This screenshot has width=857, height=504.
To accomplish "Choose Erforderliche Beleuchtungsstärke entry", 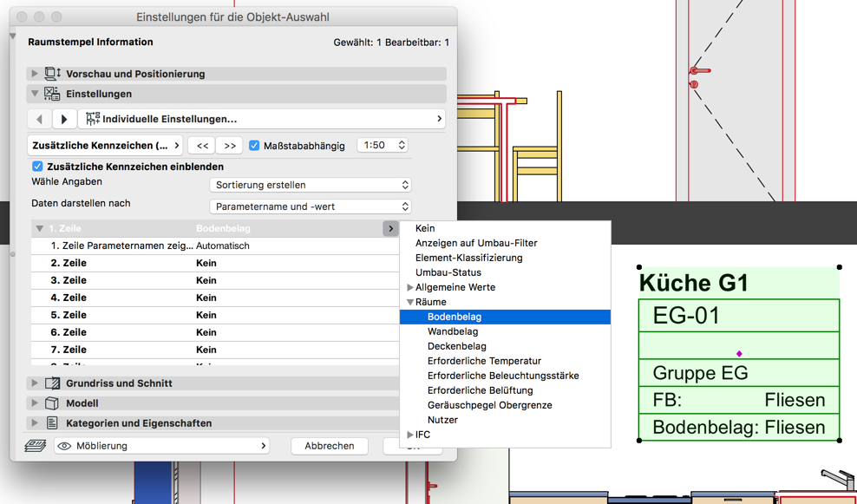I will point(503,376).
